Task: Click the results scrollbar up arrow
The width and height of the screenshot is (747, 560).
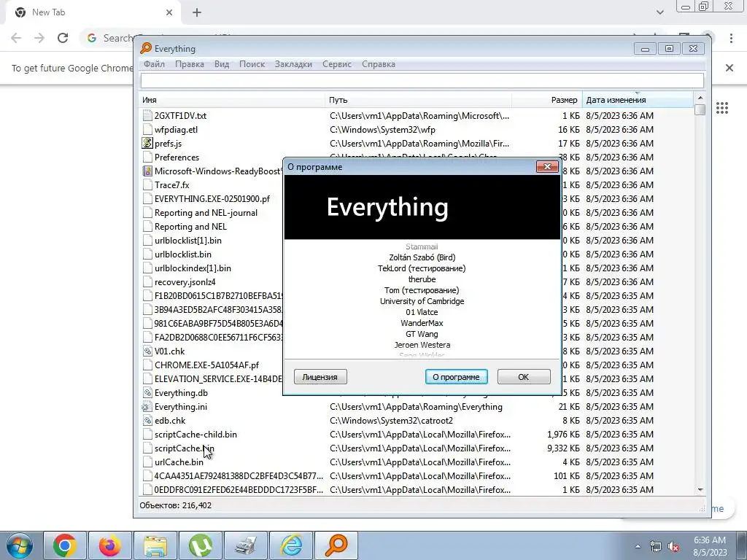Action: [700, 98]
